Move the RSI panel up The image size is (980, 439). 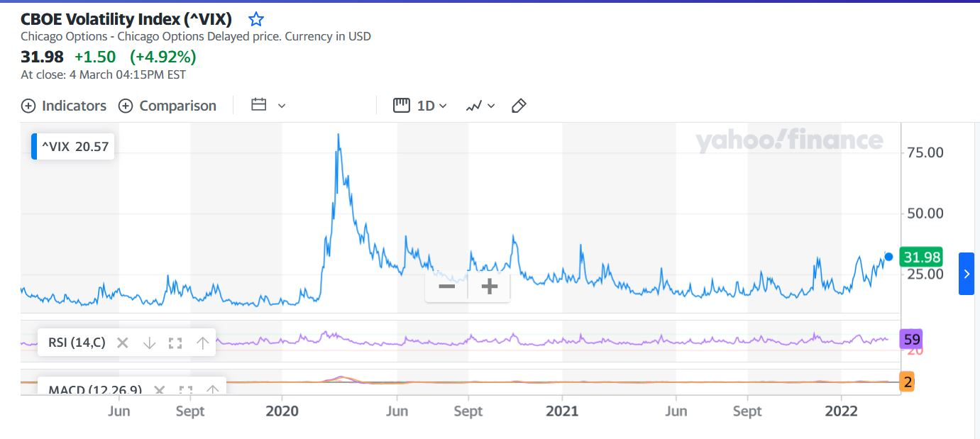point(202,343)
